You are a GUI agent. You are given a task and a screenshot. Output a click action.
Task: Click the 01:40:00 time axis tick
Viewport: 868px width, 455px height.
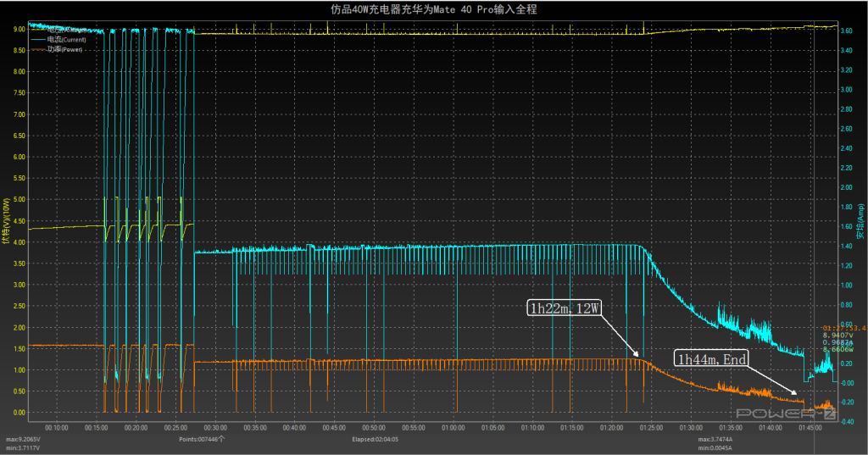click(x=771, y=428)
